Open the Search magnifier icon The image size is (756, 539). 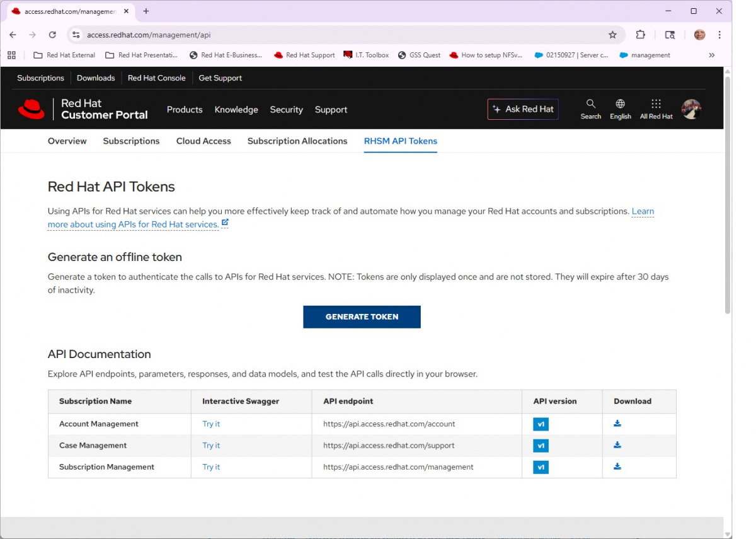(x=590, y=108)
